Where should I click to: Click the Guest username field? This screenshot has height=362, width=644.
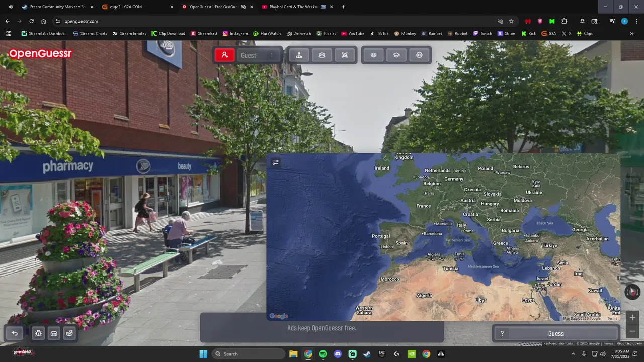click(x=259, y=55)
